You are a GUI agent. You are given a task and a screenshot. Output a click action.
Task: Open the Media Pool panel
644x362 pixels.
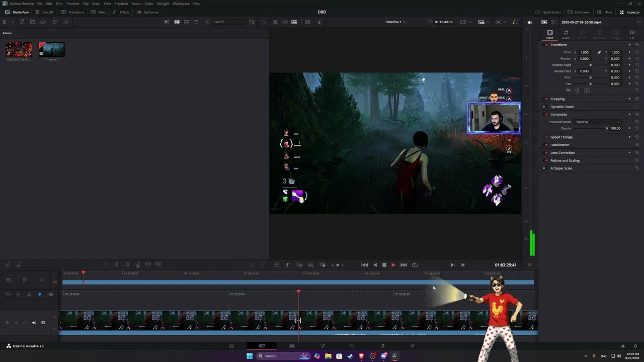(17, 12)
